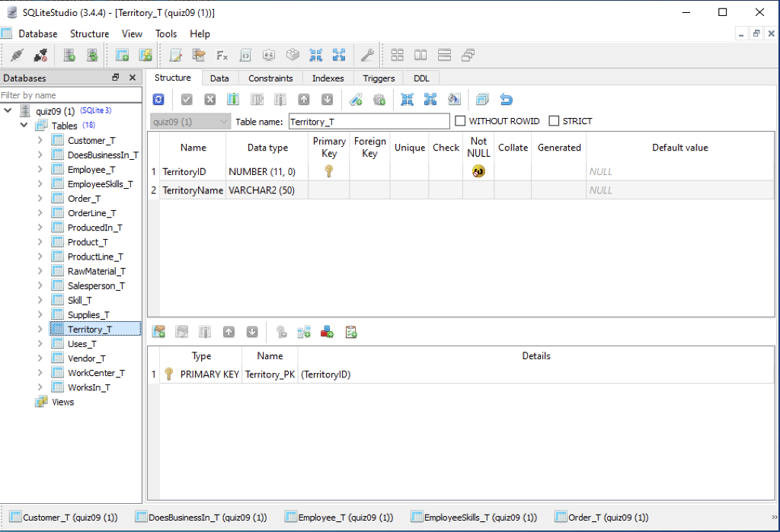Expand the Vendor_T table node
Image resolution: width=780 pixels, height=532 pixels.
(40, 358)
